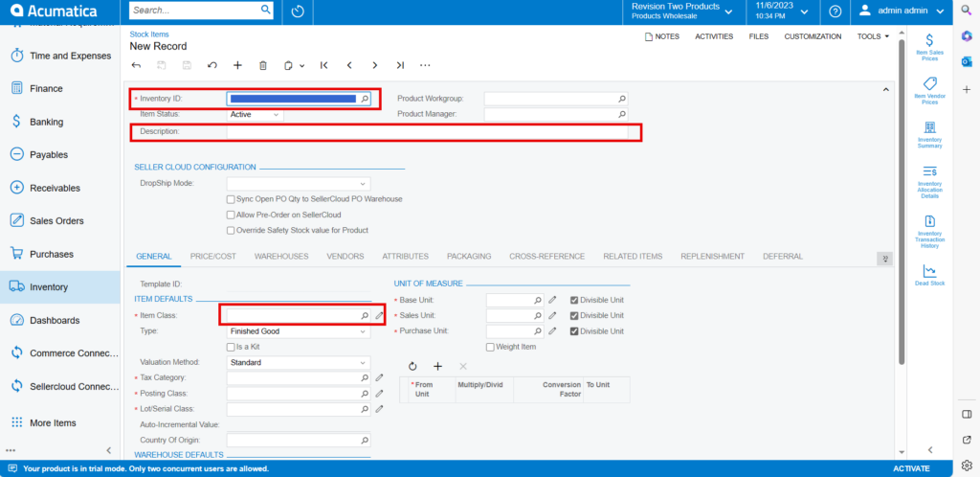Click the Delete trash can icon
Viewport: 980px width, 477px height.
coord(263,65)
